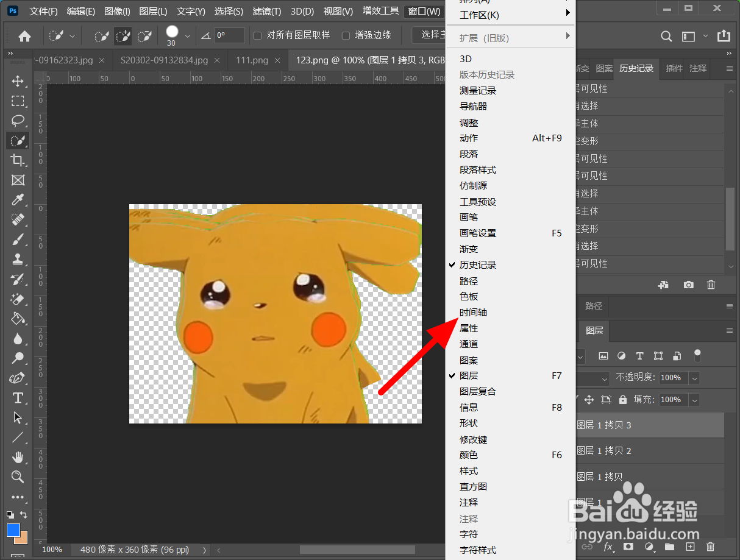Open the 滤镜(T) Filter menu

click(267, 11)
